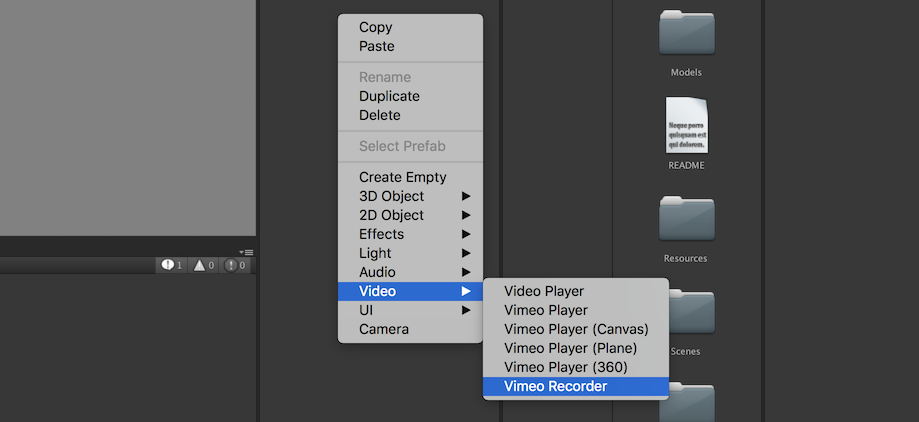Choose Camera from the context menu
Viewport: 919px width, 422px height.
[x=410, y=329]
